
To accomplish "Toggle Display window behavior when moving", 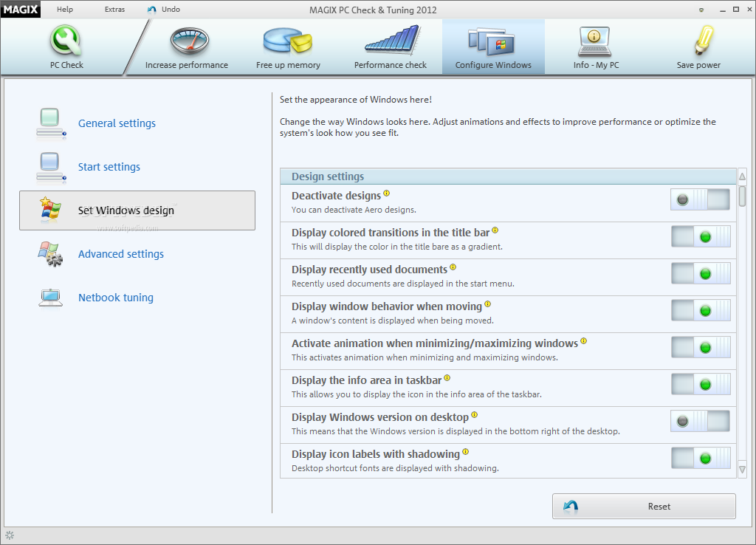I will (701, 311).
